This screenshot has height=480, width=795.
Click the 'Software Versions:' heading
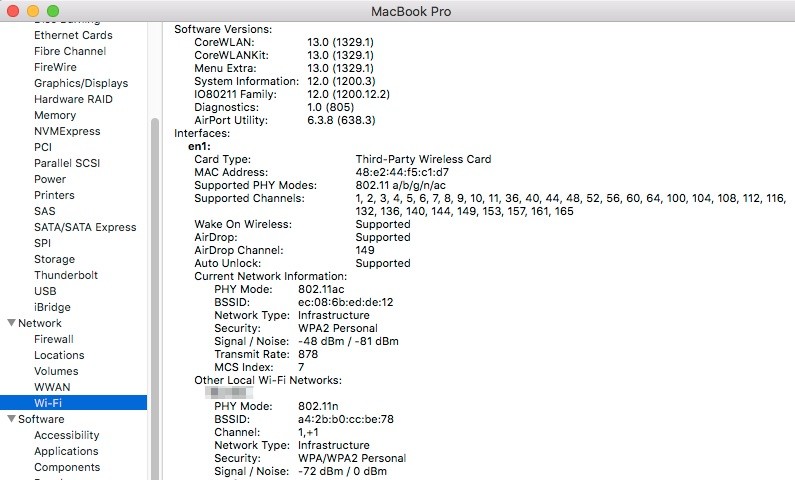[x=223, y=29]
